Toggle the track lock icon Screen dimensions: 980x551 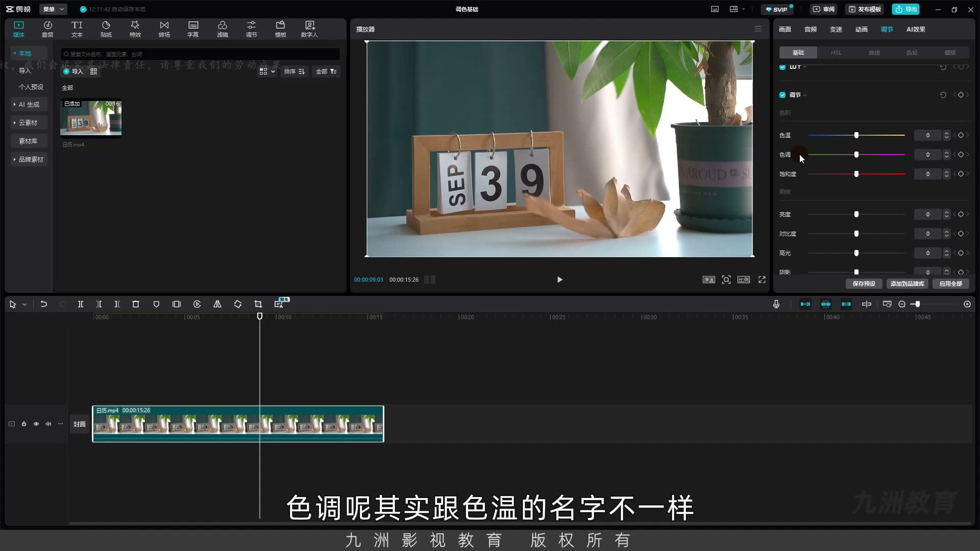click(x=24, y=424)
